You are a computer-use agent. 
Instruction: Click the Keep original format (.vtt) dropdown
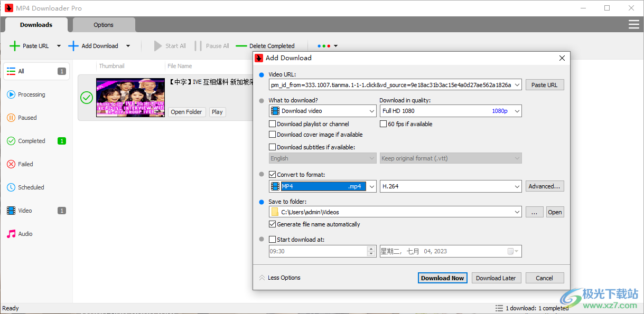click(x=451, y=158)
